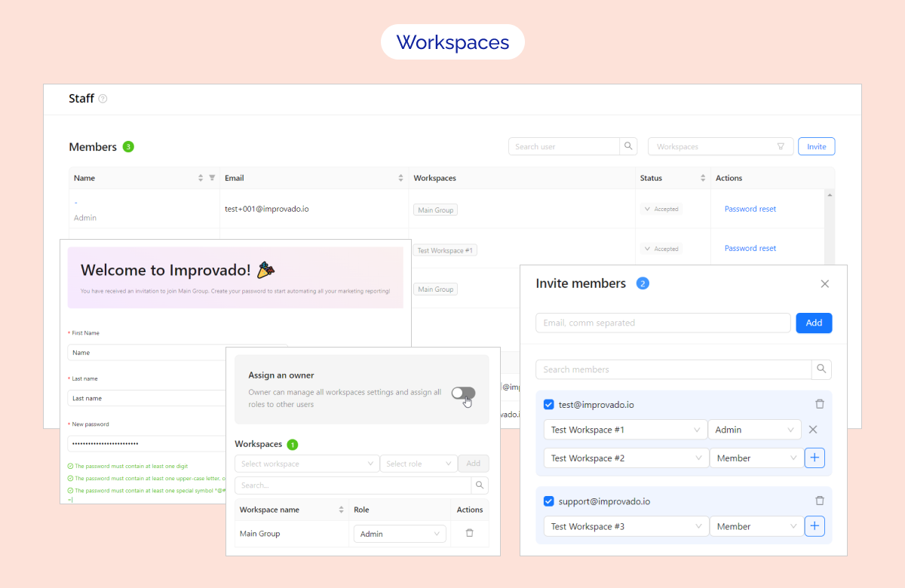Click the Invite button
Screen dimensions: 905x588
coord(816,146)
